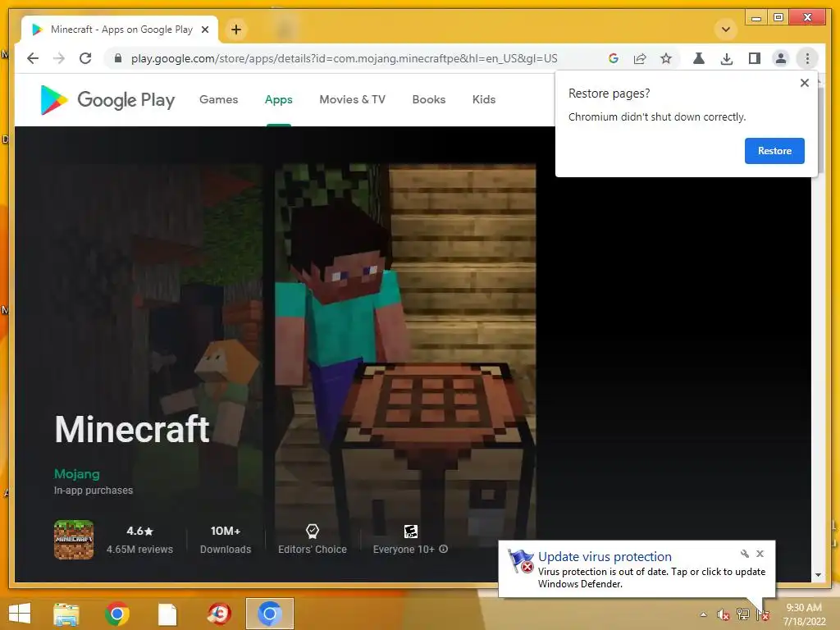The width and height of the screenshot is (840, 630).
Task: Reload the Google Play page
Action: point(85,58)
